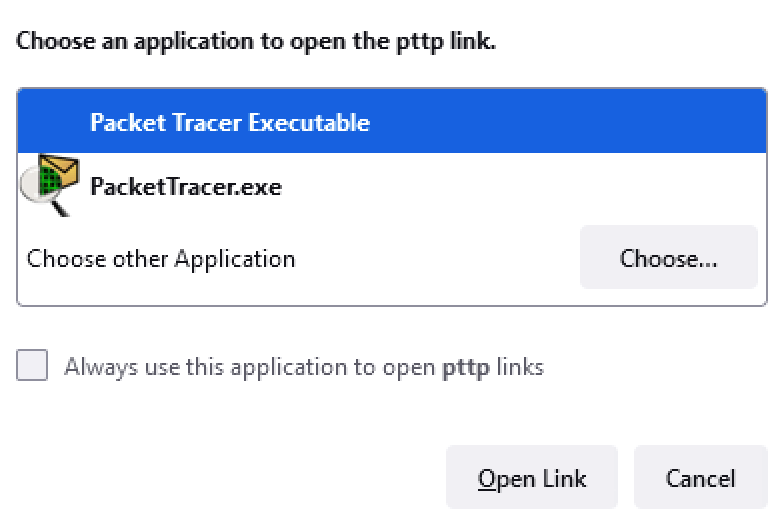
Task: Click the Packet Tracer envelope magnifier icon
Action: point(49,185)
